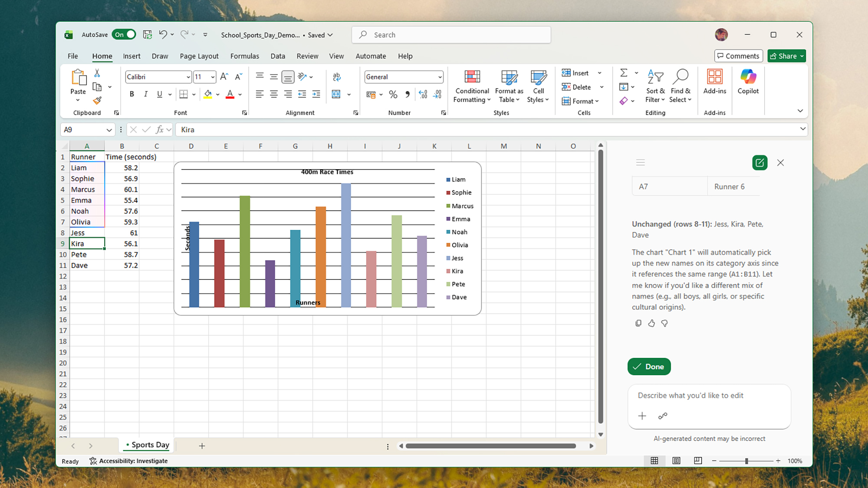Open the Number Format dropdown
The width and height of the screenshot is (868, 488).
pyautogui.click(x=403, y=77)
